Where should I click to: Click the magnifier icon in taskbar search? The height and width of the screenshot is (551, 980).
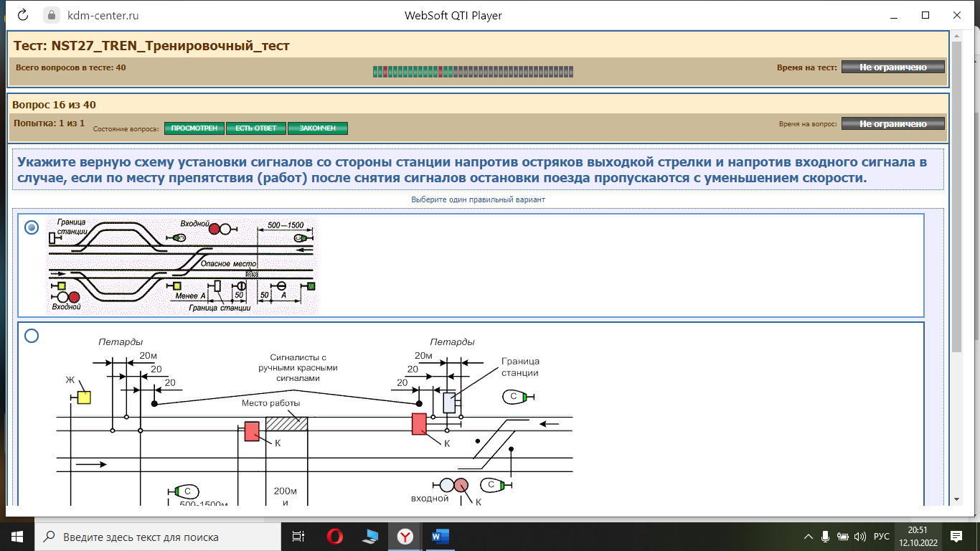(x=49, y=537)
